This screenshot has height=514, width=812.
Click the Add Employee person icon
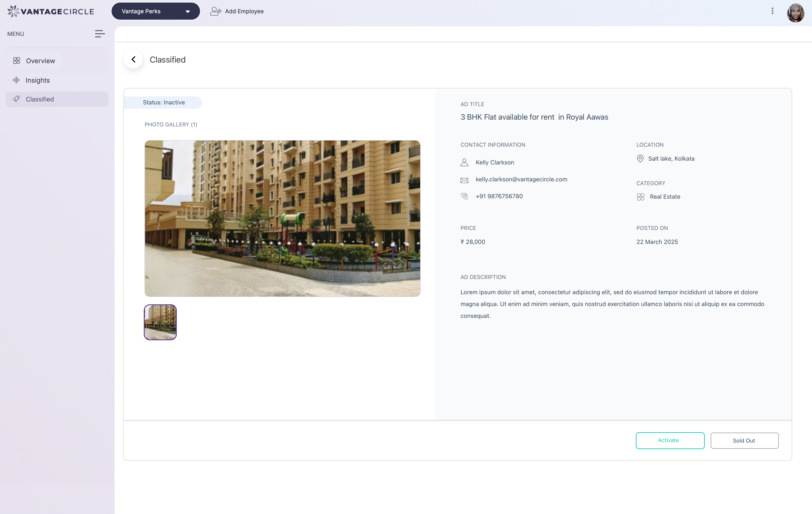pos(215,11)
